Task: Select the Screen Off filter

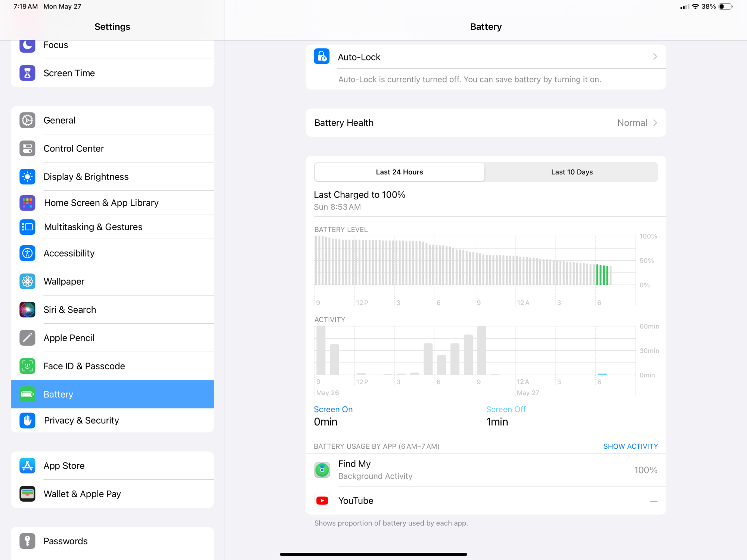Action: click(x=506, y=410)
